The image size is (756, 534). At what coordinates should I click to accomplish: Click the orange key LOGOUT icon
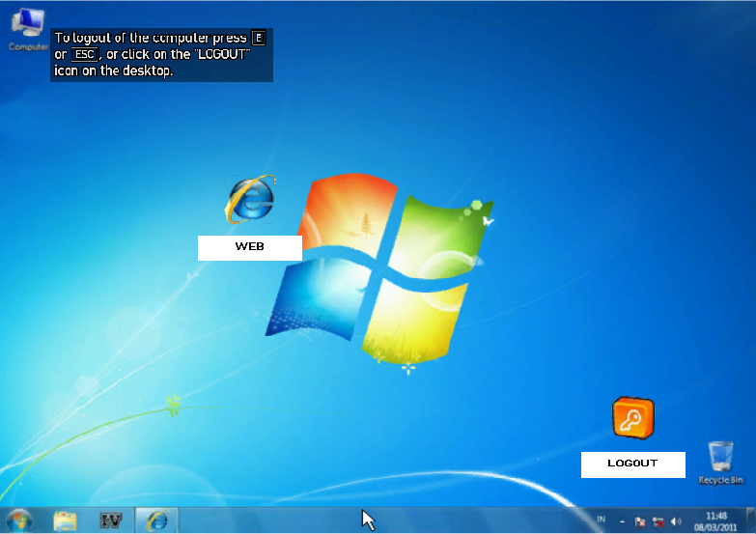coord(633,418)
